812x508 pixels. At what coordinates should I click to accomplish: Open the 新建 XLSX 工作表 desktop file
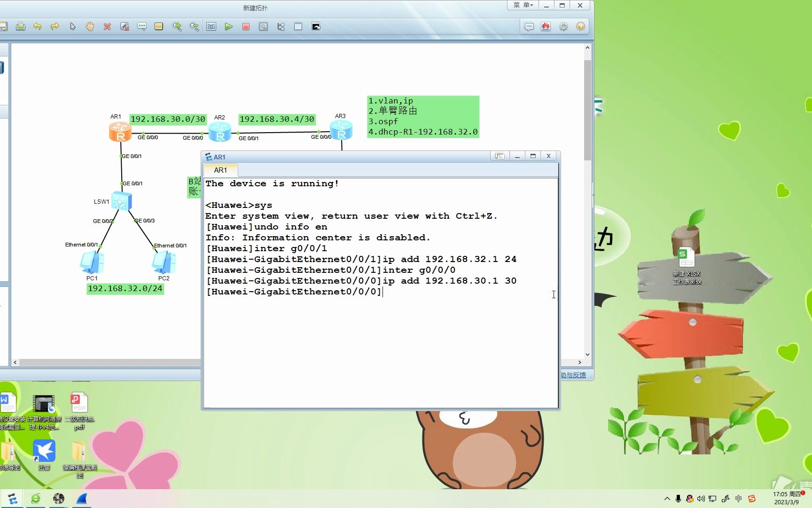[687, 265]
